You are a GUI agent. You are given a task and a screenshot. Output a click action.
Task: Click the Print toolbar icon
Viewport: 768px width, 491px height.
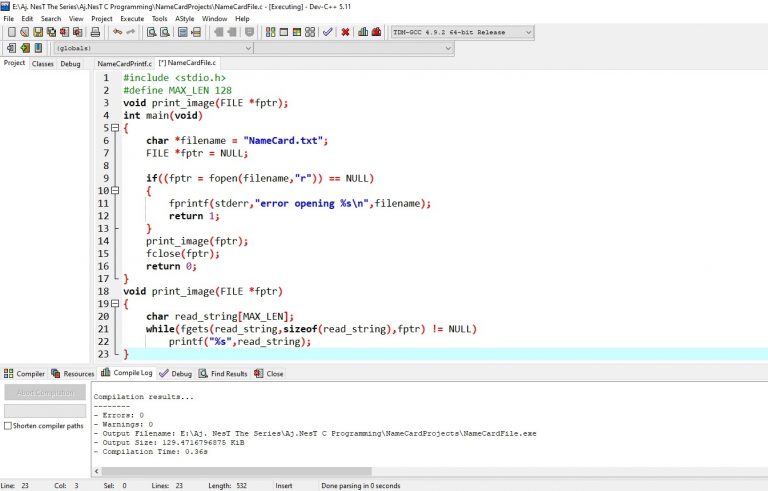(x=95, y=32)
